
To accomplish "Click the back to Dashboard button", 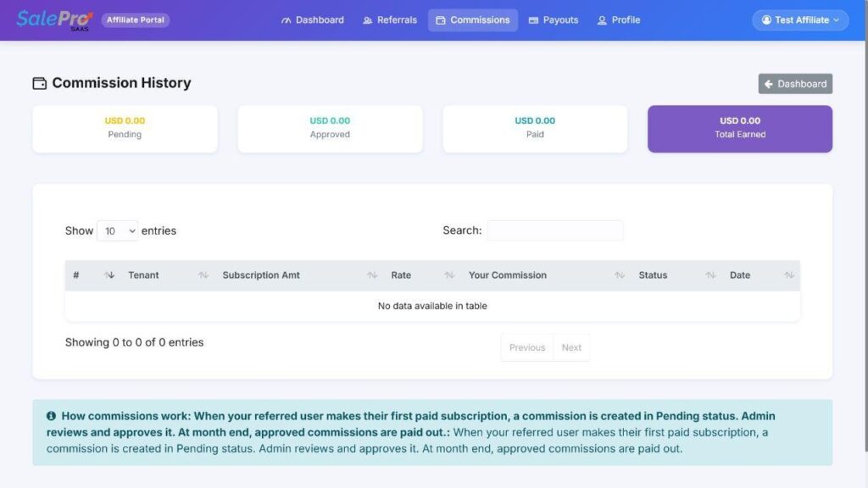I will click(x=795, y=84).
